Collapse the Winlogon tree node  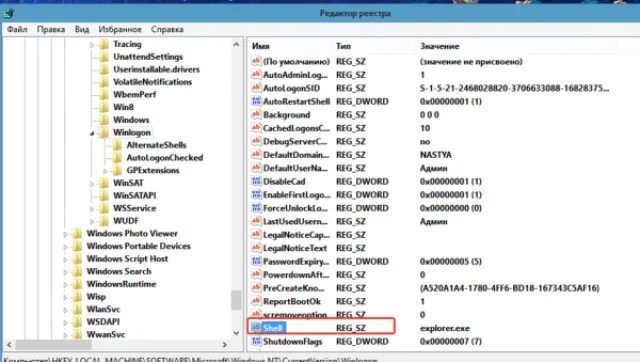[92, 133]
